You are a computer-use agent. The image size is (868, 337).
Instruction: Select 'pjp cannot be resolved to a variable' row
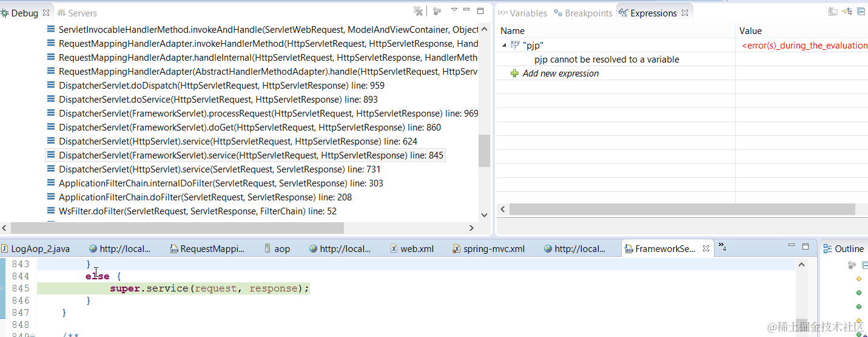pyautogui.click(x=607, y=59)
